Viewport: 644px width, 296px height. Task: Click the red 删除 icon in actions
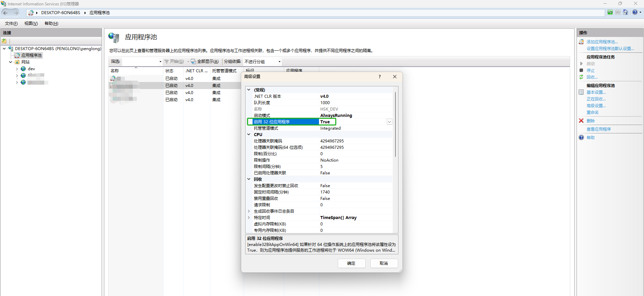(581, 121)
